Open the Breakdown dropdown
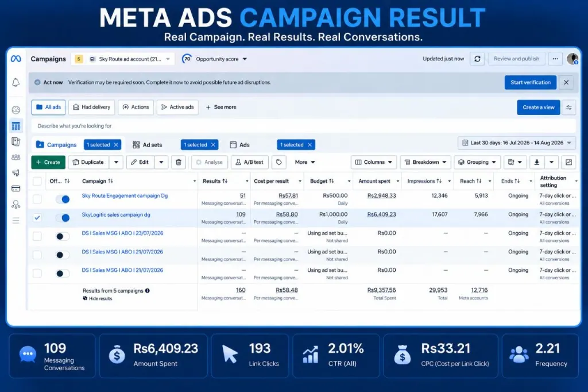 coord(425,162)
